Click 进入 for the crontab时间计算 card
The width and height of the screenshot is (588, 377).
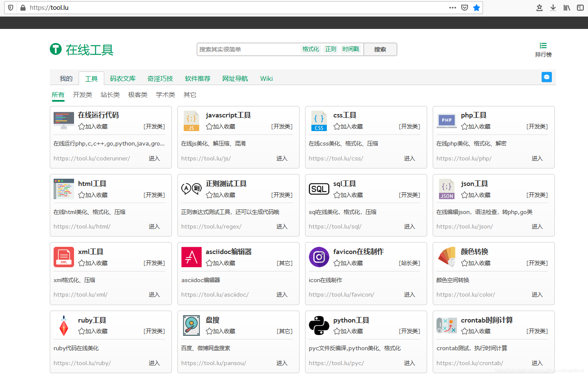point(537,363)
